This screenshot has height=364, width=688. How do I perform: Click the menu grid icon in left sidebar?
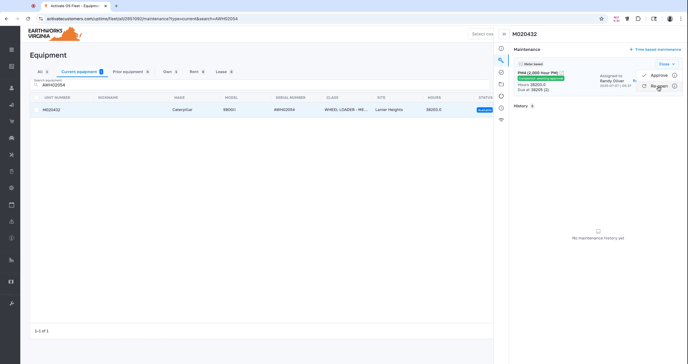11,50
